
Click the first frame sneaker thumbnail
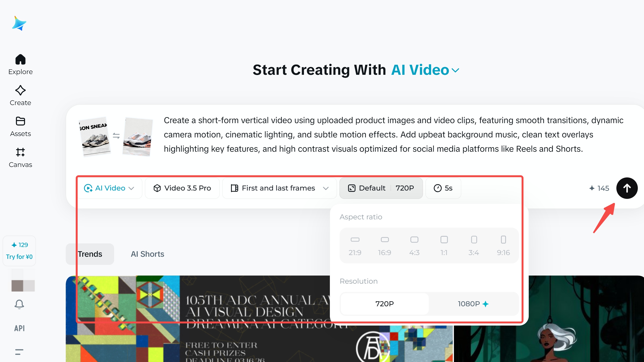[x=95, y=136]
